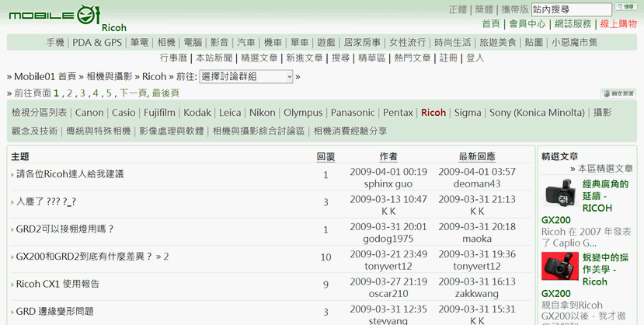Select the 居家房事 menu item
644x325 pixels.
pyautogui.click(x=362, y=42)
